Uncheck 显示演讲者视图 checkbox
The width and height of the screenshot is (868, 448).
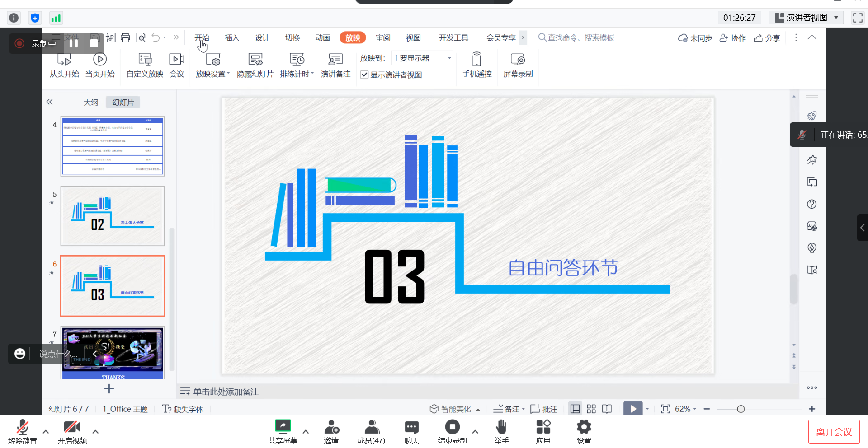tap(364, 75)
